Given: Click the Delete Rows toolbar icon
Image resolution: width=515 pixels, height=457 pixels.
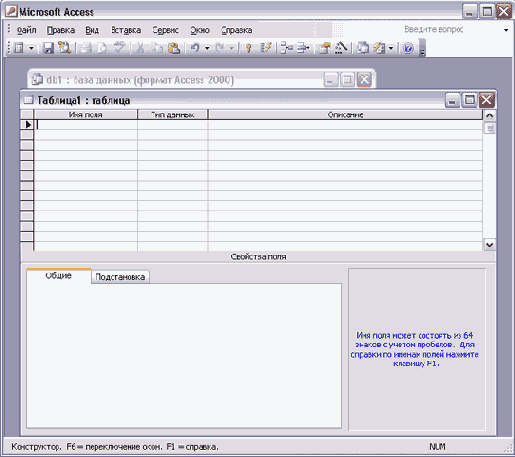Looking at the screenshot, I should (303, 48).
